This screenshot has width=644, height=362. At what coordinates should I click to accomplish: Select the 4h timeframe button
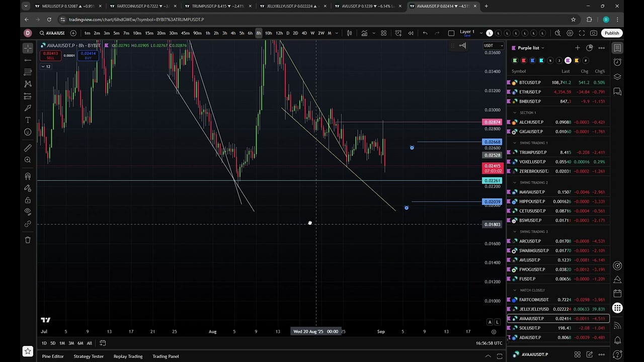[233, 33]
